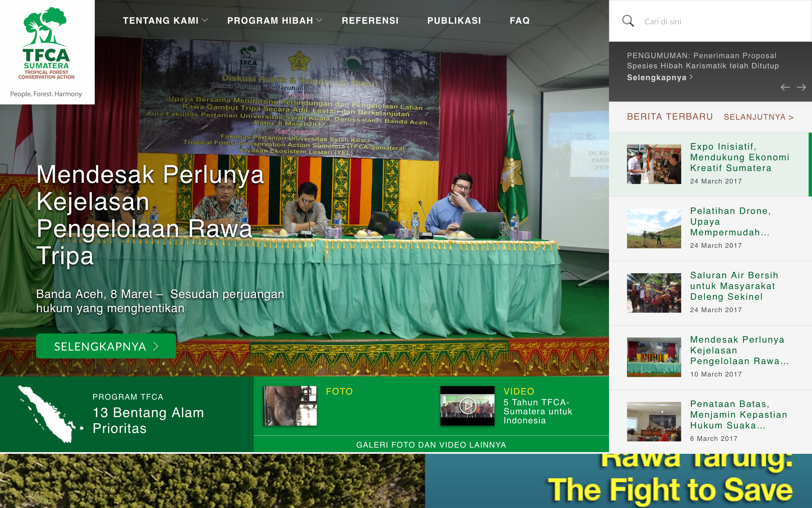812x508 pixels.
Task: Open Penataan Batas news thumbnail
Action: [654, 422]
